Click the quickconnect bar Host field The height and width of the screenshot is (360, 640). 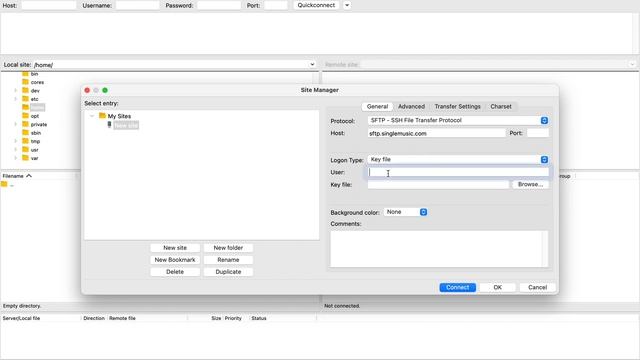click(x=49, y=5)
